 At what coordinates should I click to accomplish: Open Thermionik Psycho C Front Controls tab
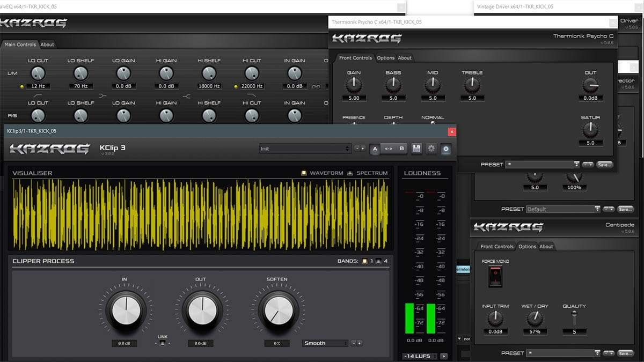pyautogui.click(x=355, y=58)
